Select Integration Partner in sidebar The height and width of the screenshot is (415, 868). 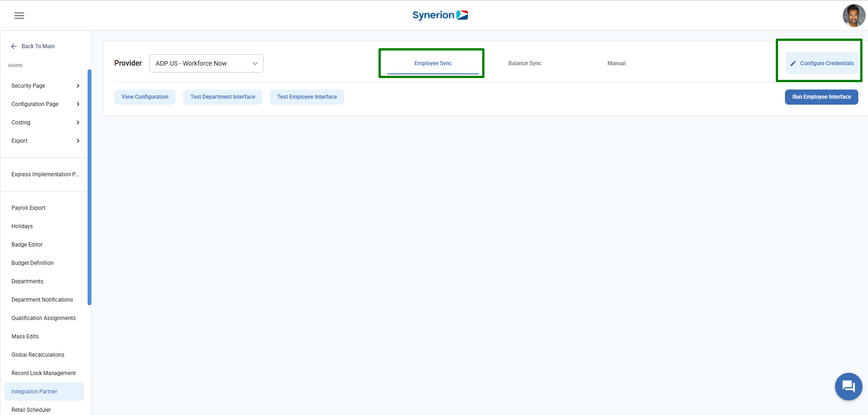click(x=44, y=392)
